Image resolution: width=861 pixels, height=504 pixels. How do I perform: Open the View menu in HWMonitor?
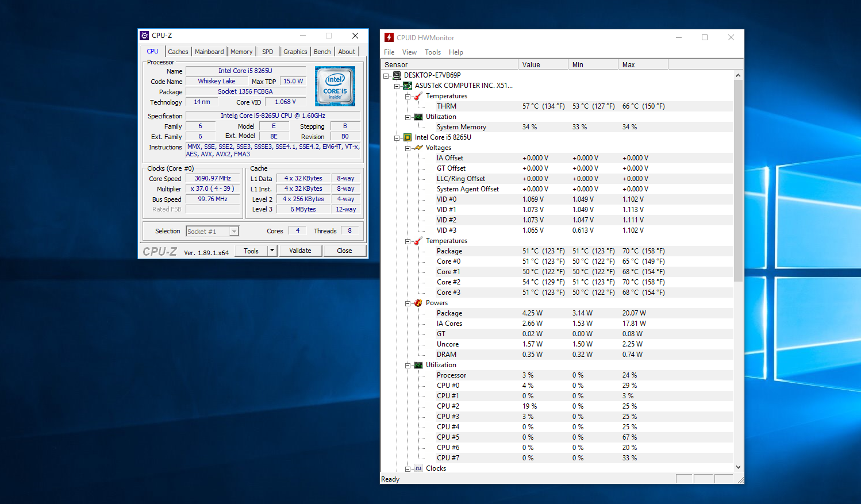409,52
